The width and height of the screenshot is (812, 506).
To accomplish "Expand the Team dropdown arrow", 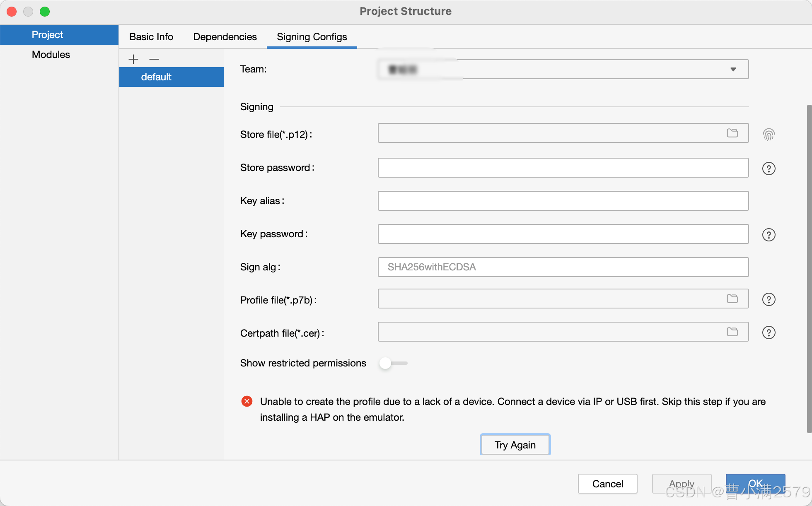I will click(x=733, y=69).
